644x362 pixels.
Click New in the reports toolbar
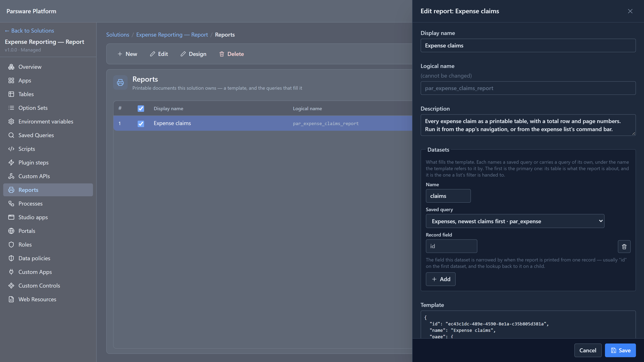click(127, 54)
